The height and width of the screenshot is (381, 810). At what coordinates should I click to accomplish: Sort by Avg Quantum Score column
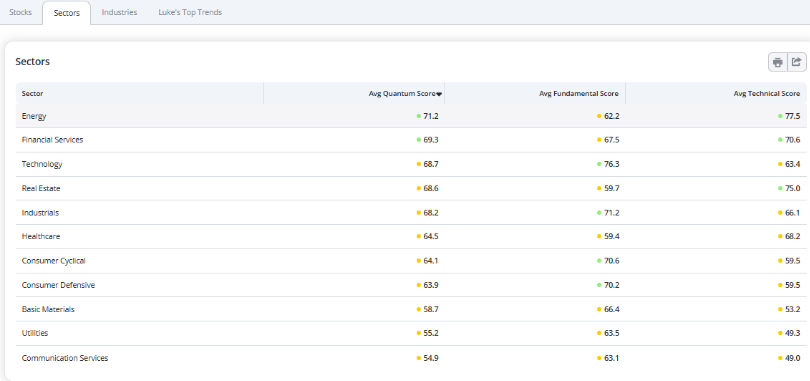coord(406,93)
